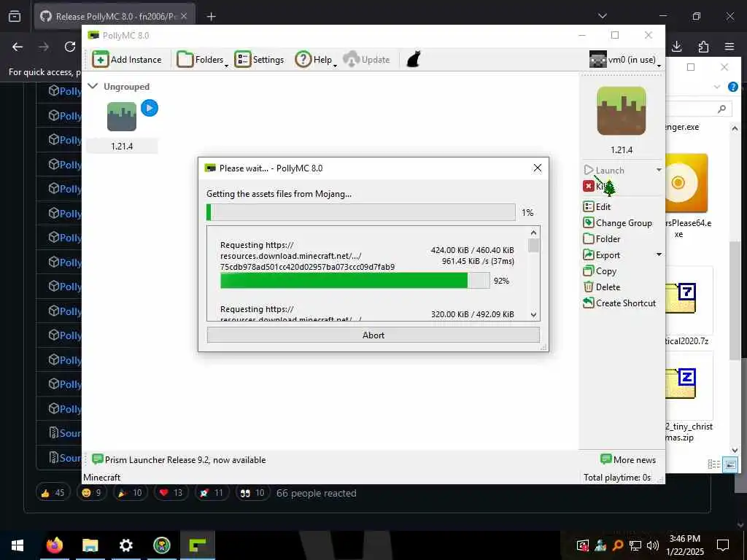The image size is (747, 560).
Task: Click the eyes reaction 10
Action: (x=252, y=493)
